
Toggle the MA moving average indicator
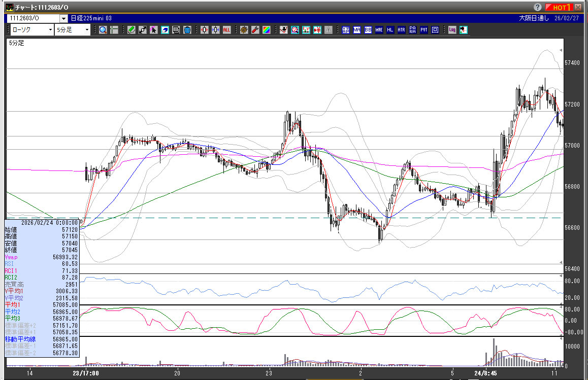[x=357, y=30]
